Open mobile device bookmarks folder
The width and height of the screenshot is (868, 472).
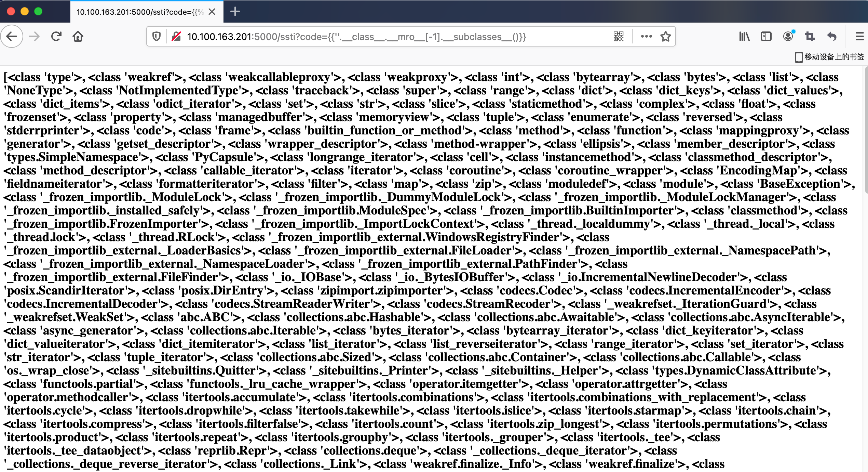click(830, 57)
